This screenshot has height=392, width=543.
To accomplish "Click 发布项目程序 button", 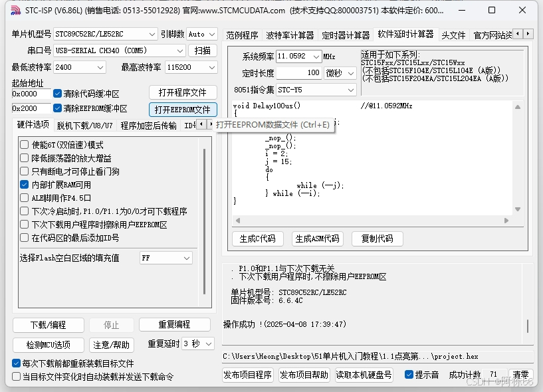I will (248, 375).
